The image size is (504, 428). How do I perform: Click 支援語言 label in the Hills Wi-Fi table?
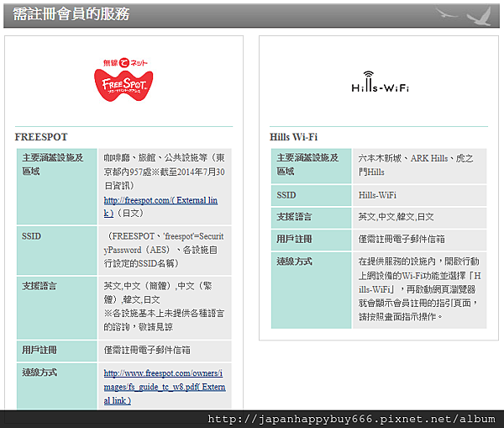294,217
